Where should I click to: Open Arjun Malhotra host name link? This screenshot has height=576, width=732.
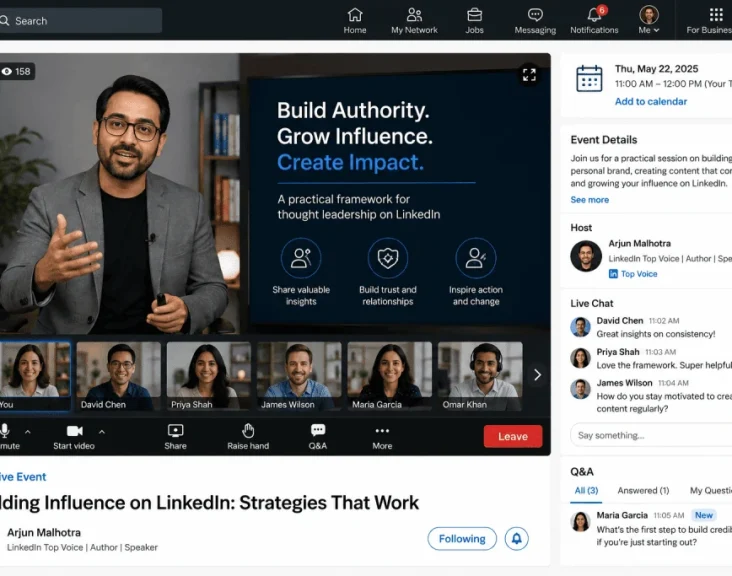640,243
